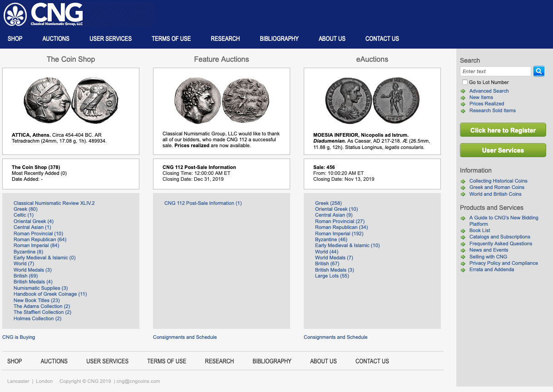Screen dimensions: 553x392
Task: Click green arrow next to Book List
Action: point(463,231)
